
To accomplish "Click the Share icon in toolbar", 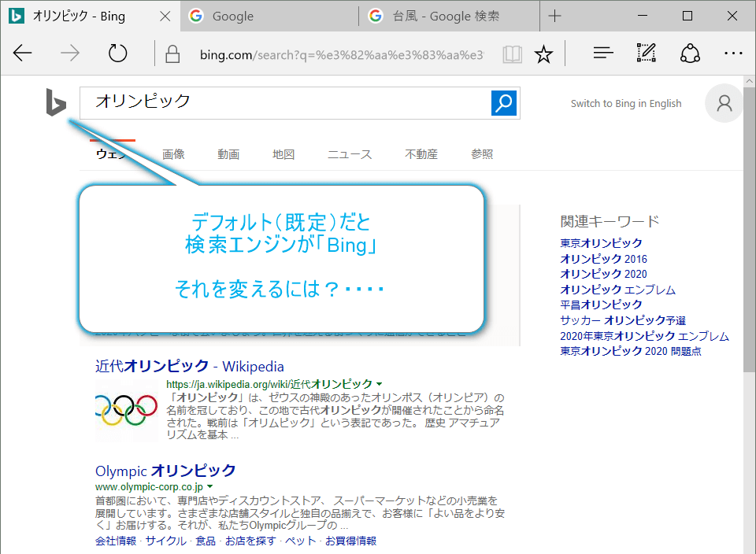I will click(x=690, y=54).
